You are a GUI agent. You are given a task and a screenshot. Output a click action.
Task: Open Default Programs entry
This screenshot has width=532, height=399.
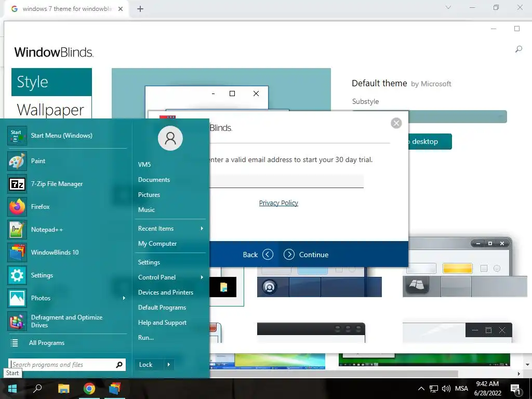click(x=162, y=308)
